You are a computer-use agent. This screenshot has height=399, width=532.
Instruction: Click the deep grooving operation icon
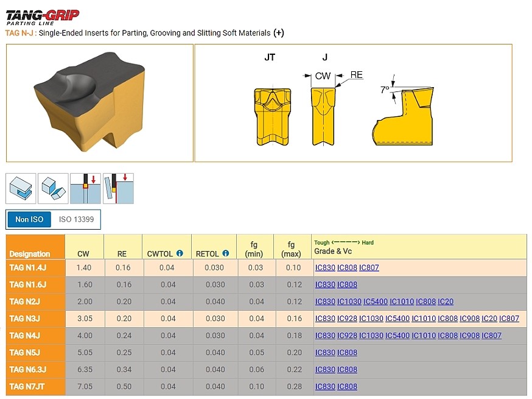[x=85, y=188]
